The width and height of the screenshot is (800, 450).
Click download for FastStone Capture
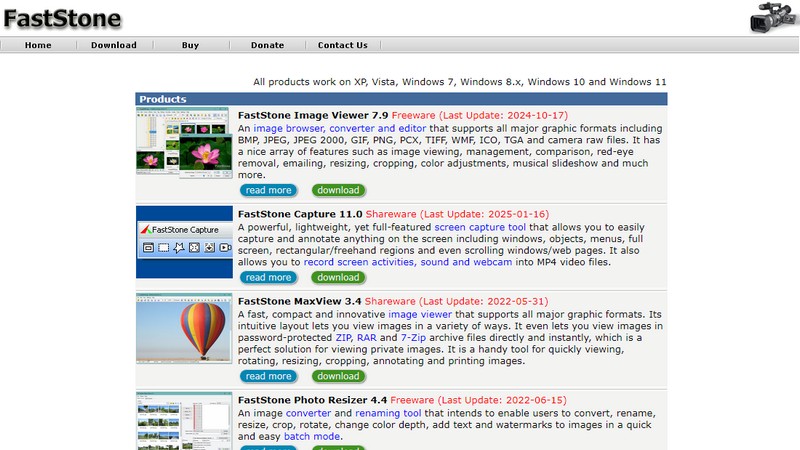(338, 278)
